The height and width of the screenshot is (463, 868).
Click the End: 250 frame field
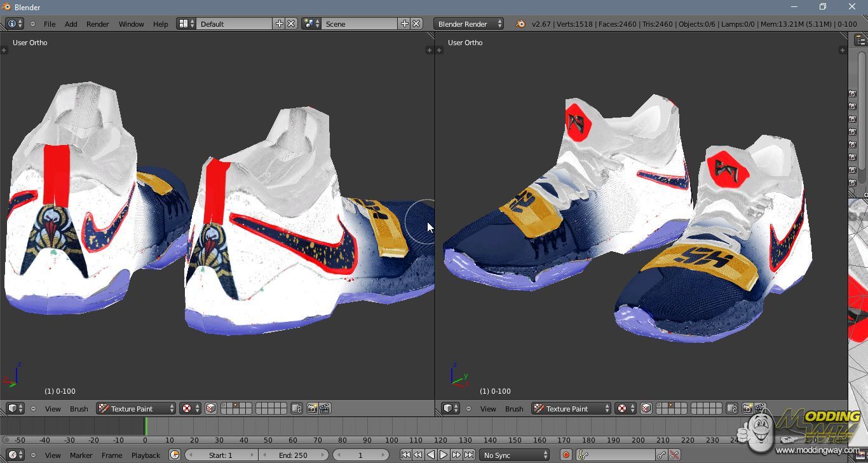tap(293, 455)
